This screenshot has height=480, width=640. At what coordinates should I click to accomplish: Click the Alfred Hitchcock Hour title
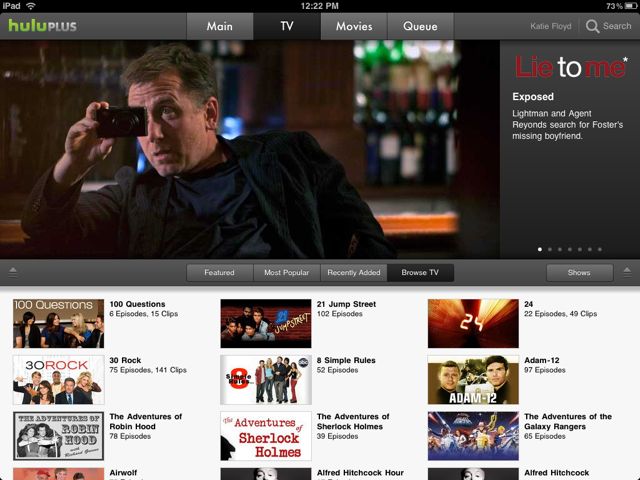360,473
